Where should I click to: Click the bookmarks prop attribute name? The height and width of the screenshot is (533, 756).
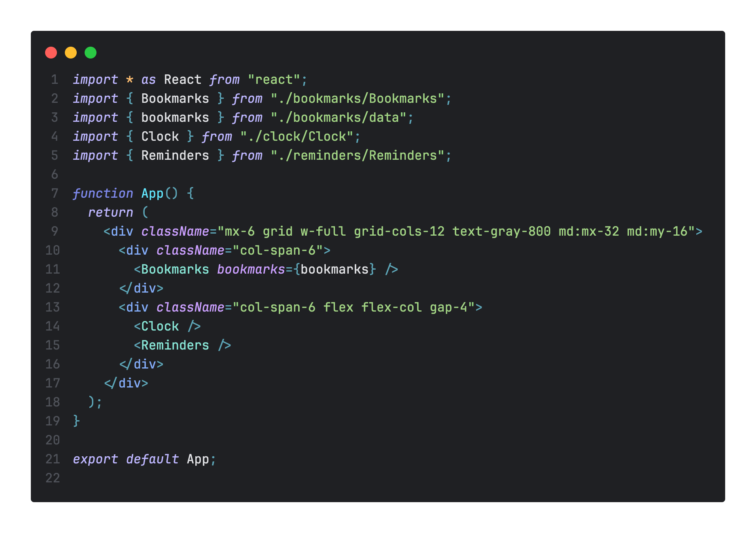click(x=251, y=269)
